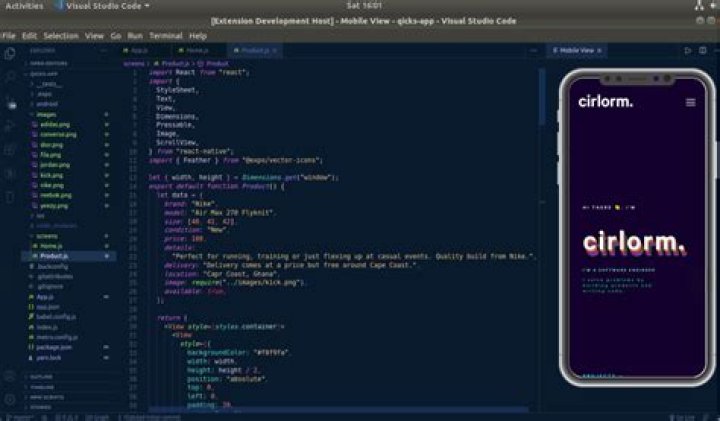Open the Extensions view in activity bar

(10, 150)
